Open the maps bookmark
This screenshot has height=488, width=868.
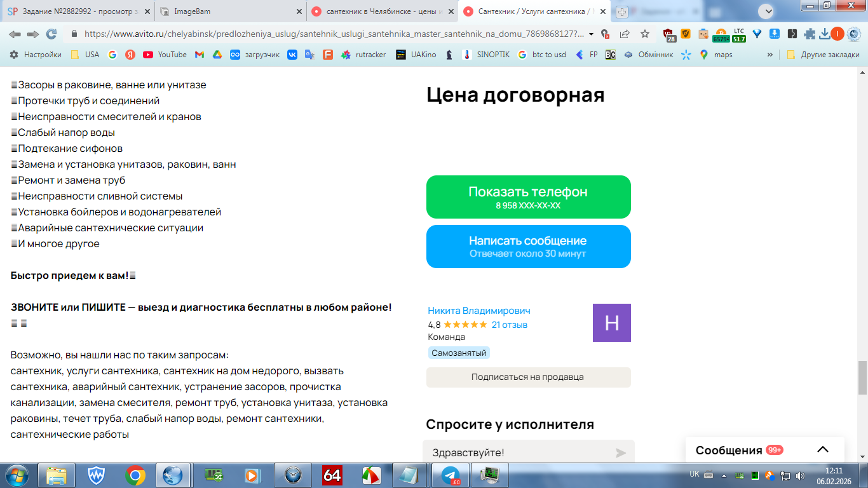tap(716, 55)
